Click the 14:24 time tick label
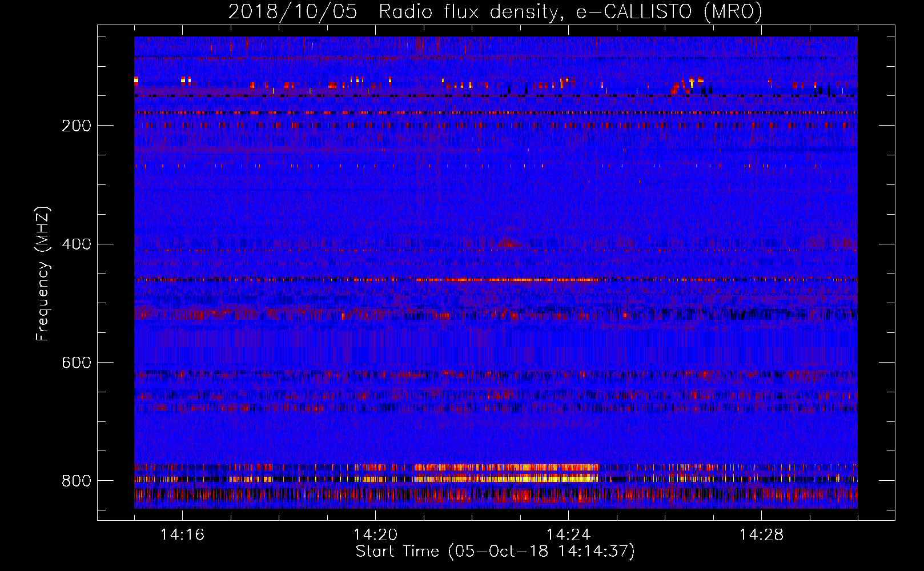Screen dimensions: 924x571 pos(568,534)
